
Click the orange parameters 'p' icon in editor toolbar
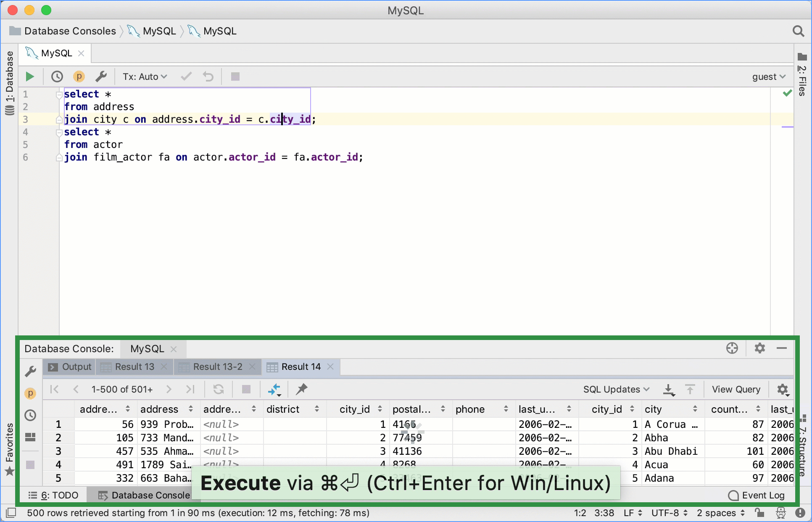click(79, 76)
